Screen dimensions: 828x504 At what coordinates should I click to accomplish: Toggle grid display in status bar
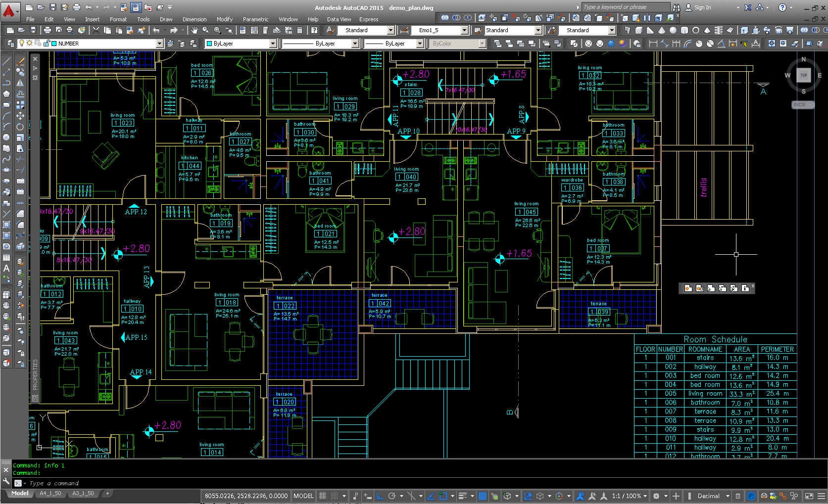323,496
